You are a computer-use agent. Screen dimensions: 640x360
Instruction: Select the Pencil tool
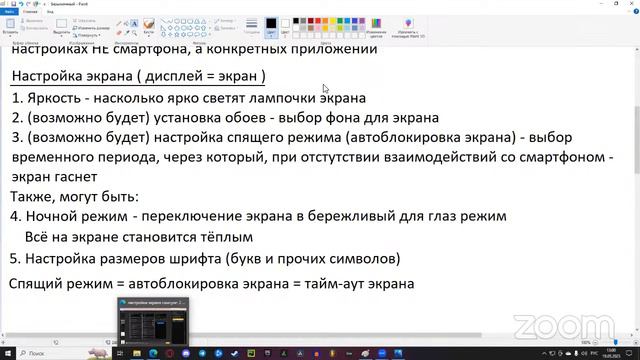119,23
